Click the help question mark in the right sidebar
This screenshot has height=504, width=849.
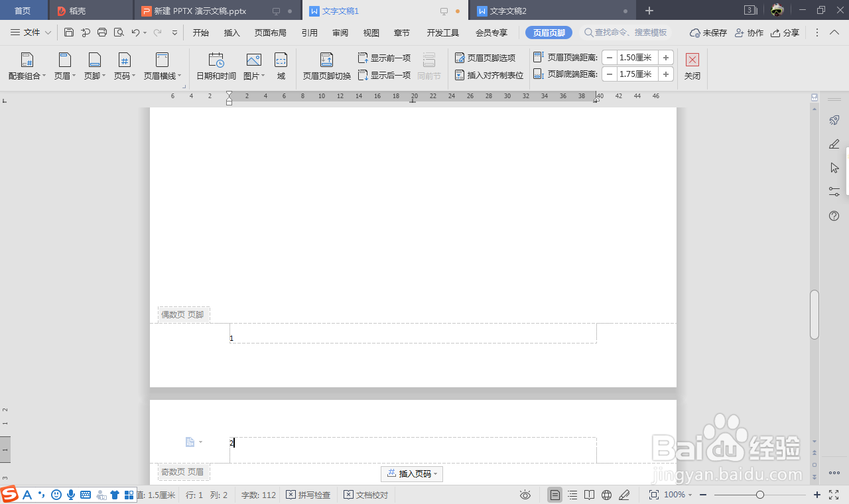tap(834, 216)
